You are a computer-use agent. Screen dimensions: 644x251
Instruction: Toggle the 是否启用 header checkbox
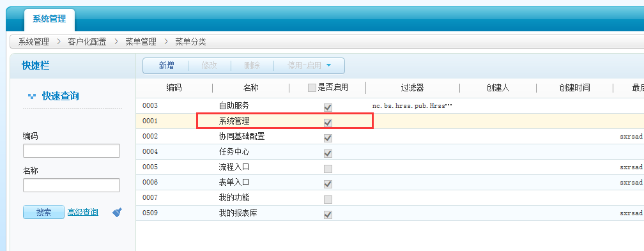click(312, 87)
